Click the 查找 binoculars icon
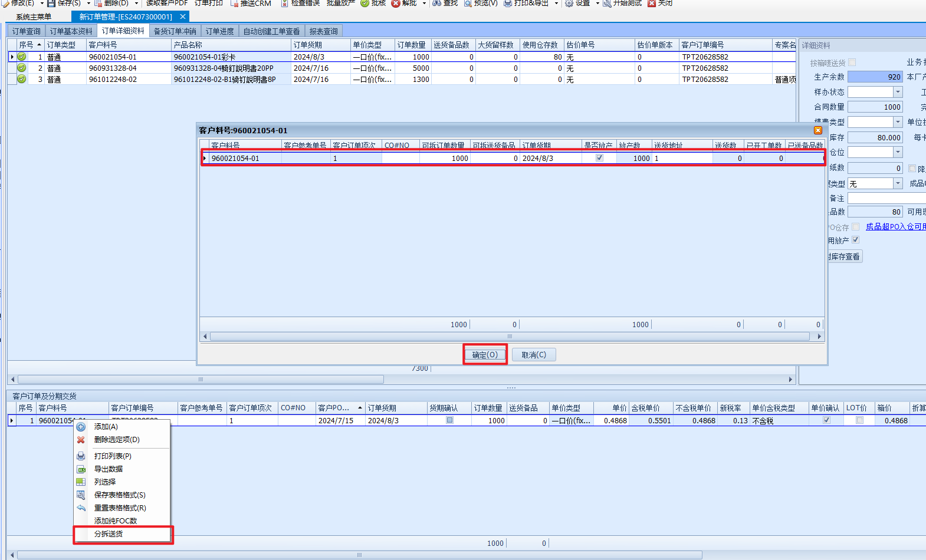 pos(437,3)
